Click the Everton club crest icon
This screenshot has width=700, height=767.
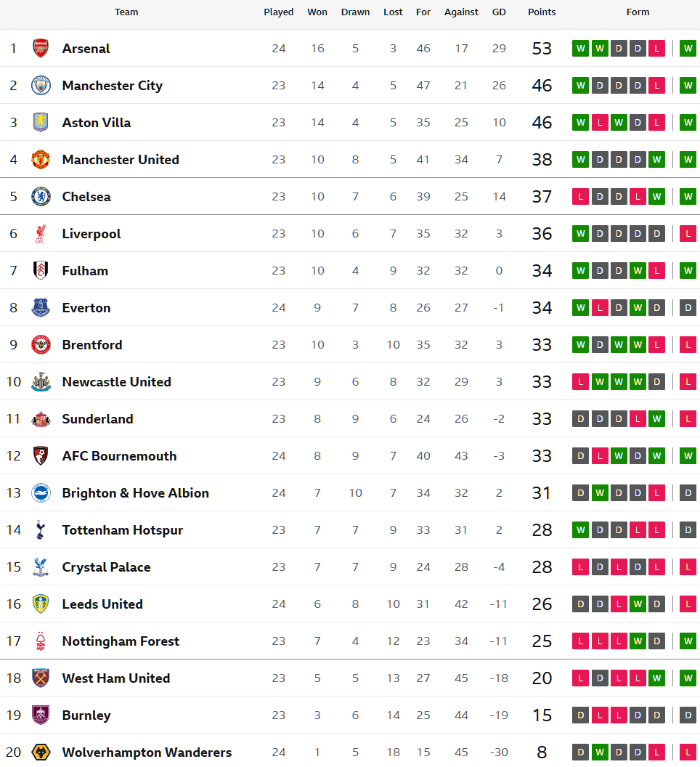(41, 308)
